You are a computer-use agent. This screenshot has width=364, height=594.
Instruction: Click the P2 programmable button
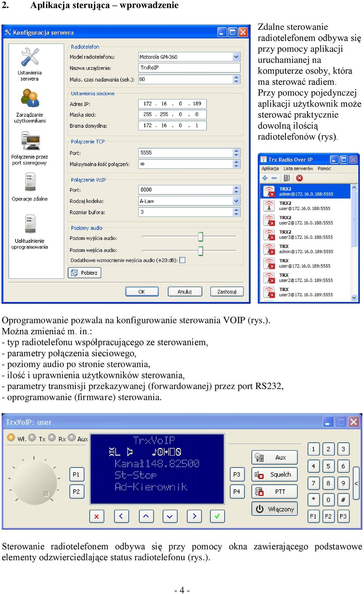tap(76, 492)
